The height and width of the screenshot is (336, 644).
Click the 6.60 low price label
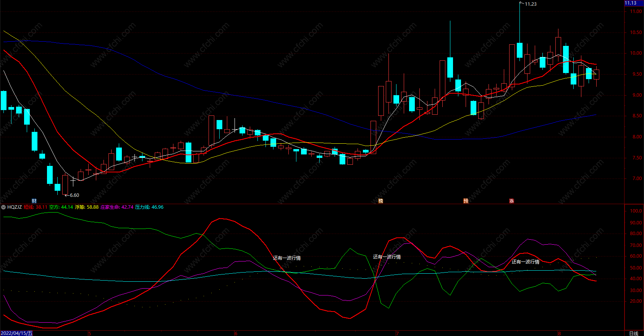74,195
